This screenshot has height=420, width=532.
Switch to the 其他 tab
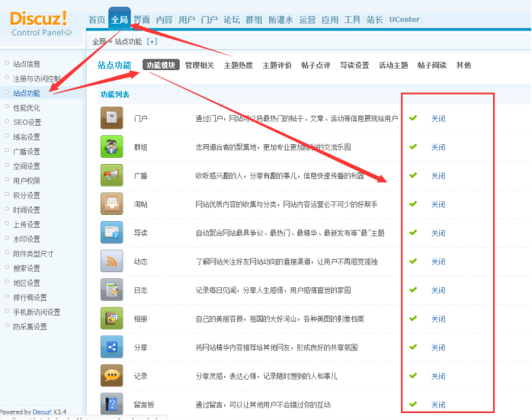[x=463, y=65]
